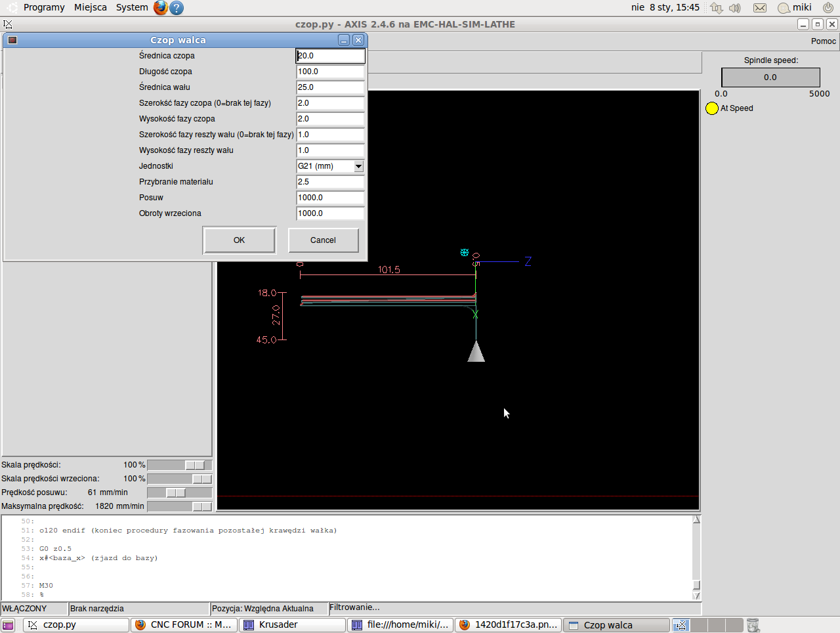
Task: Open the AXIS window menu icon
Action: pos(8,24)
